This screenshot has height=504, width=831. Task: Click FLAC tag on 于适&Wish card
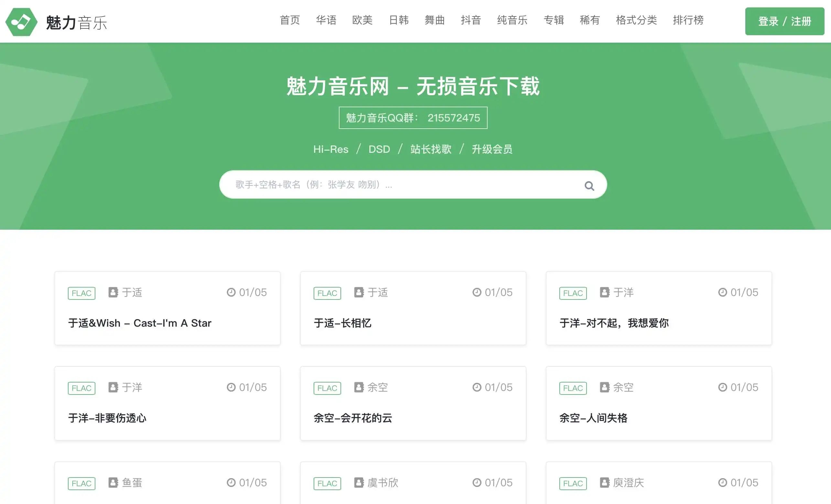81,293
